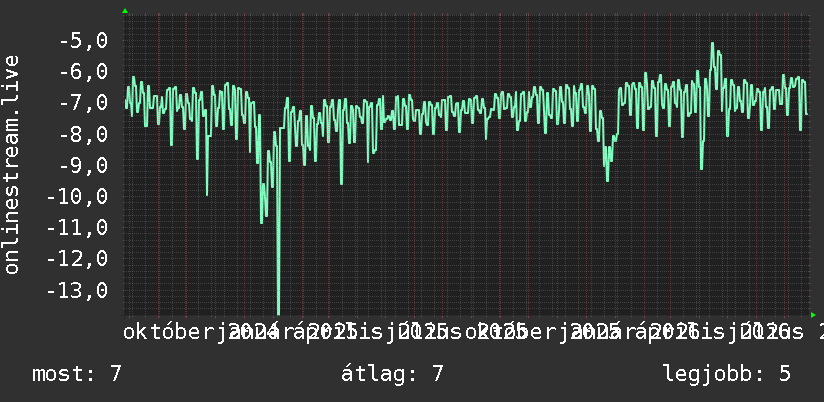Click the cut-off "2" label at x-axis far right
824x402 pixels.
[x=819, y=332]
